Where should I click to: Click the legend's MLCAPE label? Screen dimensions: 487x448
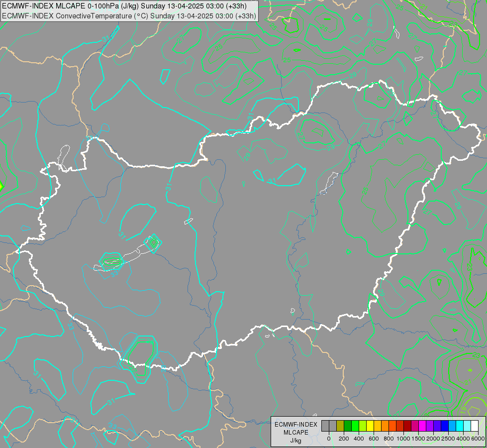296,433
